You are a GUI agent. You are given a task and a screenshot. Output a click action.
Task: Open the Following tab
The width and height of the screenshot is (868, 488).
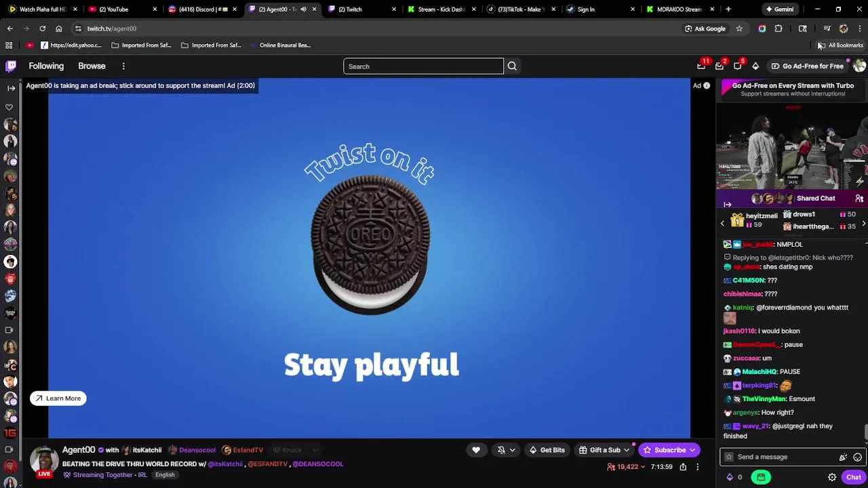pyautogui.click(x=46, y=66)
